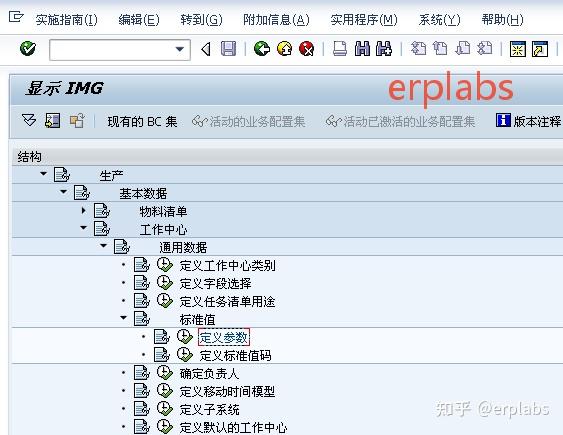Screen dimensions: 563x435
Task: Click the Save diskette icon
Action: click(x=228, y=49)
